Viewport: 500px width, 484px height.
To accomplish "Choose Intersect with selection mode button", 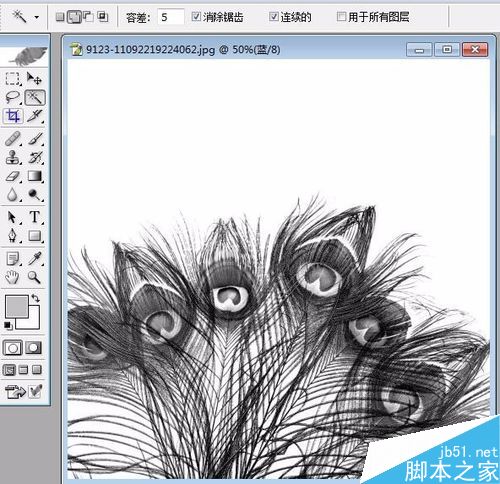I will (x=103, y=16).
